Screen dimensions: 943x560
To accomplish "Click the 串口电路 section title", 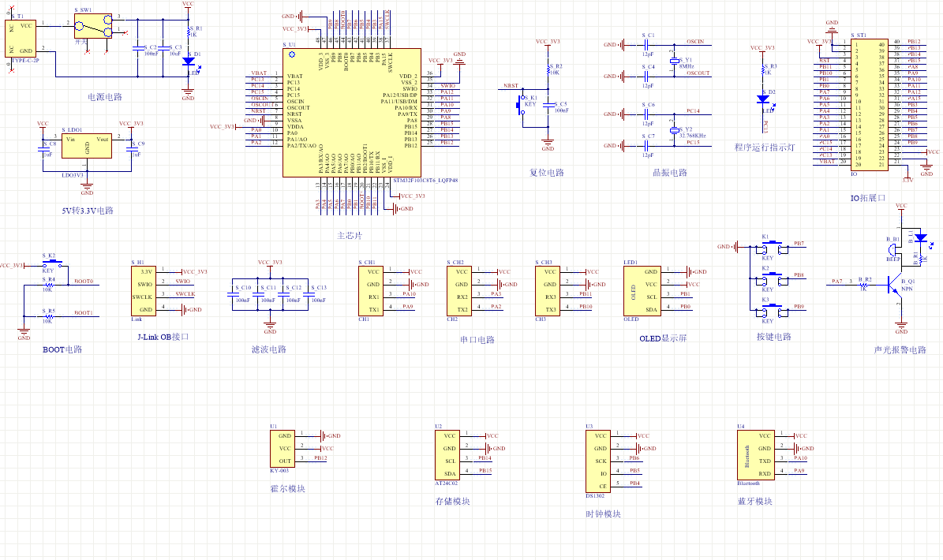I will pyautogui.click(x=477, y=339).
